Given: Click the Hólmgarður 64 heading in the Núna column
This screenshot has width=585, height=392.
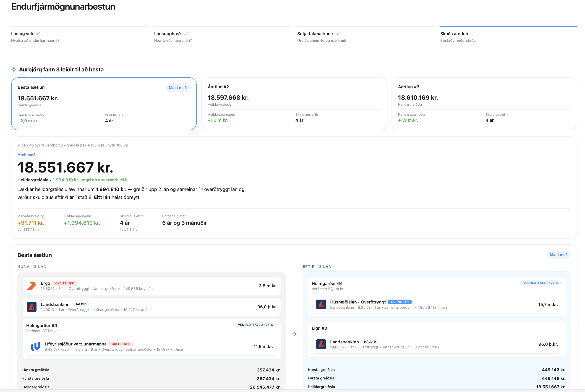Looking at the screenshot, I should point(42,326).
